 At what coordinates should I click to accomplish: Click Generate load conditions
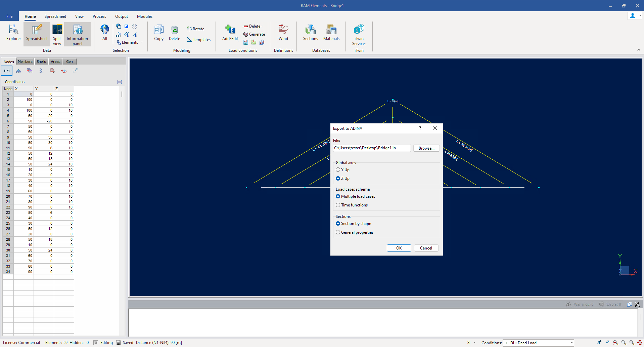254,34
